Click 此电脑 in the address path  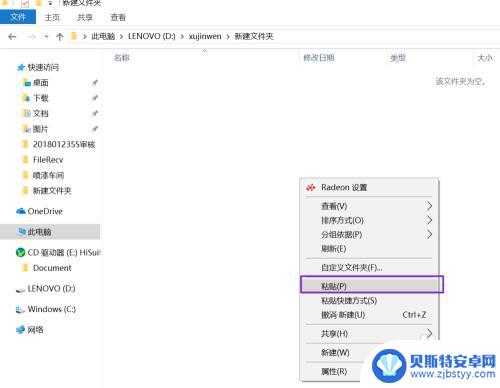103,36
